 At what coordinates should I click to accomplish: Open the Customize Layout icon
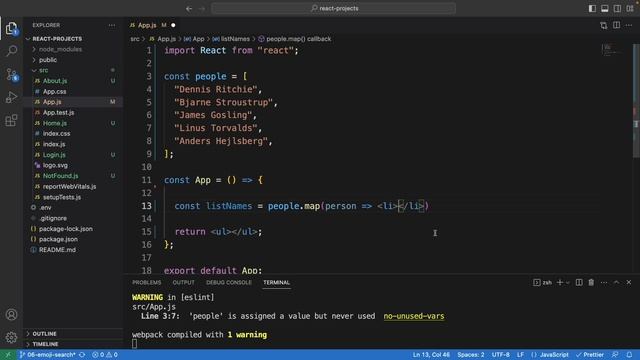(630, 8)
